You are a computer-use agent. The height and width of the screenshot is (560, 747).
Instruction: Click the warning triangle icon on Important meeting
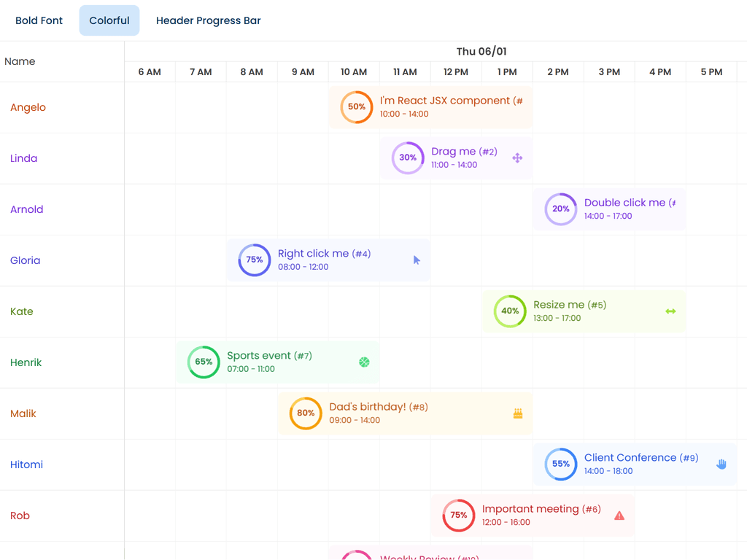[619, 516]
